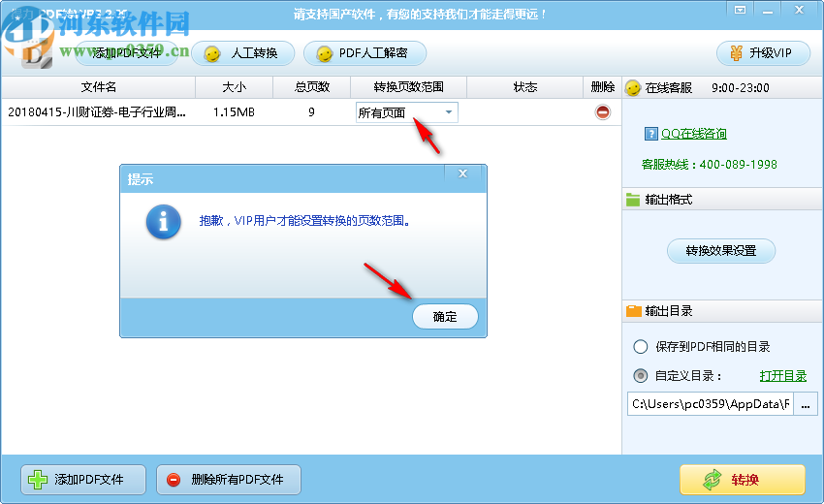Click the info icon in the dialog

pos(164,222)
